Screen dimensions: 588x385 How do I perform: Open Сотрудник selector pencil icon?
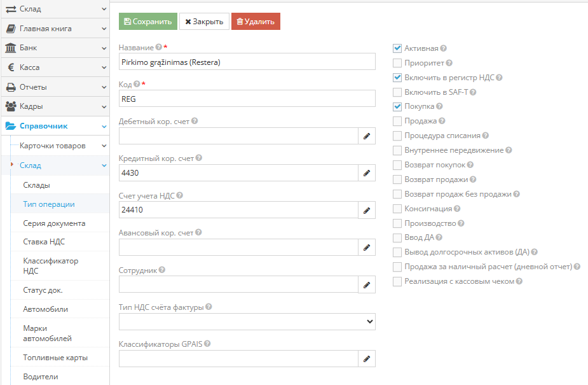click(x=367, y=284)
